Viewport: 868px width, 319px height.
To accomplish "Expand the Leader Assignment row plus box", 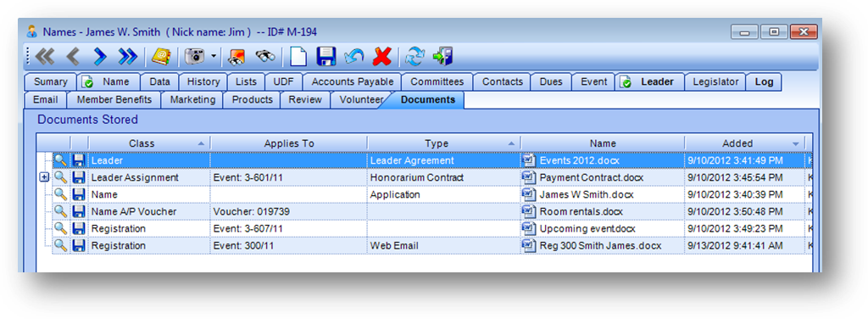I will [45, 177].
